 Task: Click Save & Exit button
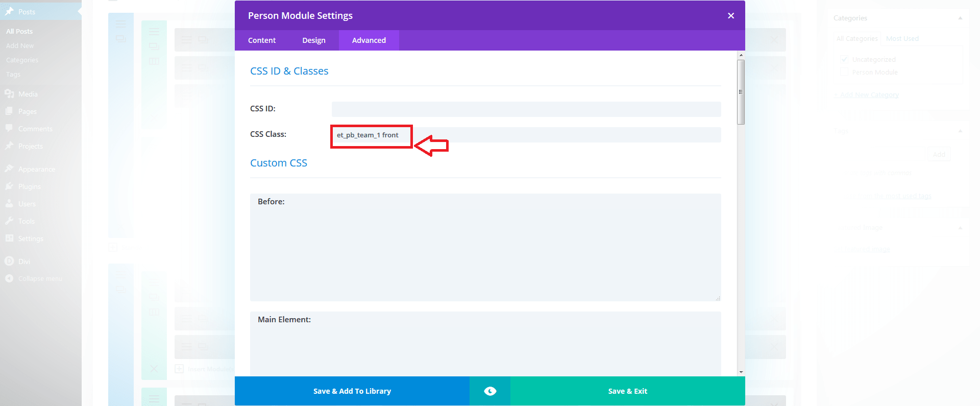[627, 391]
